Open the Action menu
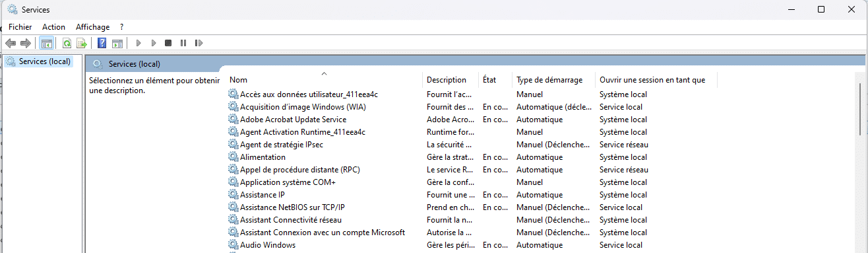This screenshot has width=868, height=253. pos(53,27)
